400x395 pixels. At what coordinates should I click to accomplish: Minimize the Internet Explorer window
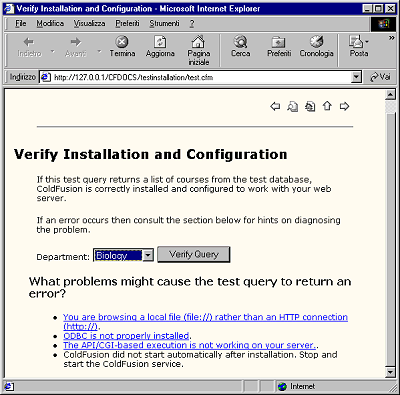(367, 9)
